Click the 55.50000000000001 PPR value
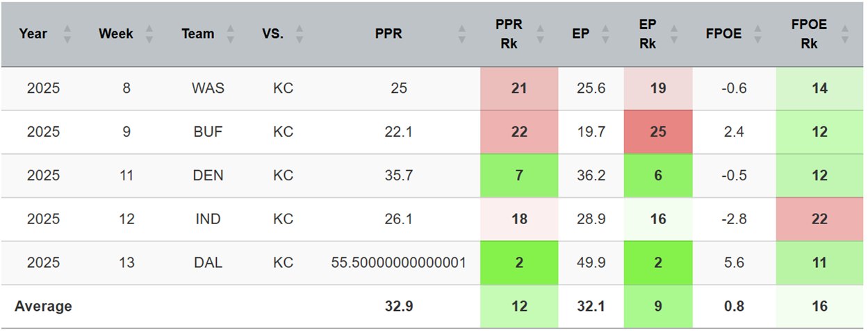The width and height of the screenshot is (868, 331). click(x=399, y=263)
